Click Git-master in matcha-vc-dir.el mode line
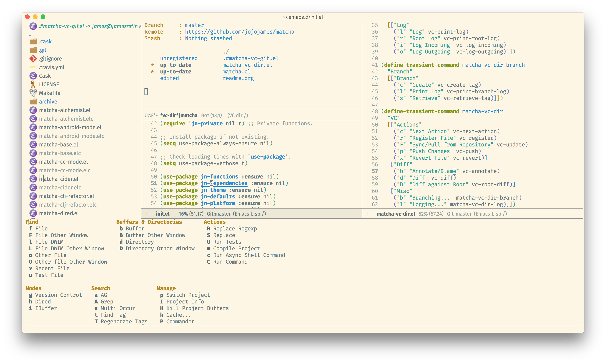606x364 pixels. (x=459, y=214)
